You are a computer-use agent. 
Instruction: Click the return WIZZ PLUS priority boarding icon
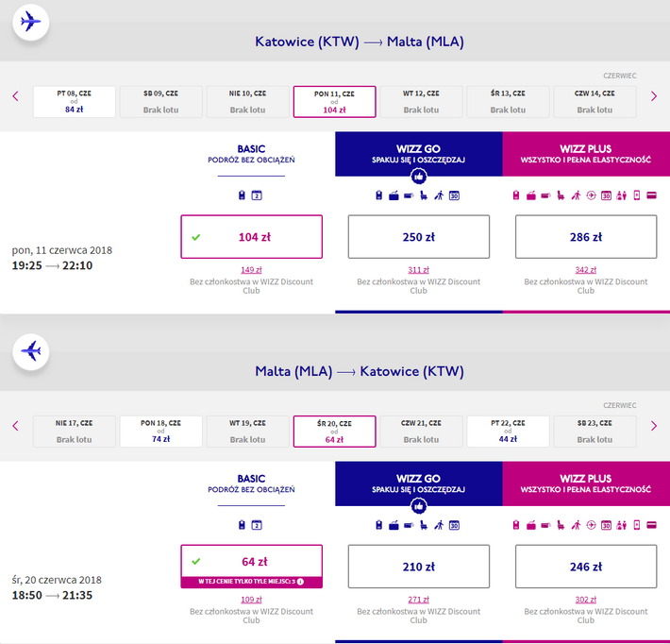coord(576,525)
